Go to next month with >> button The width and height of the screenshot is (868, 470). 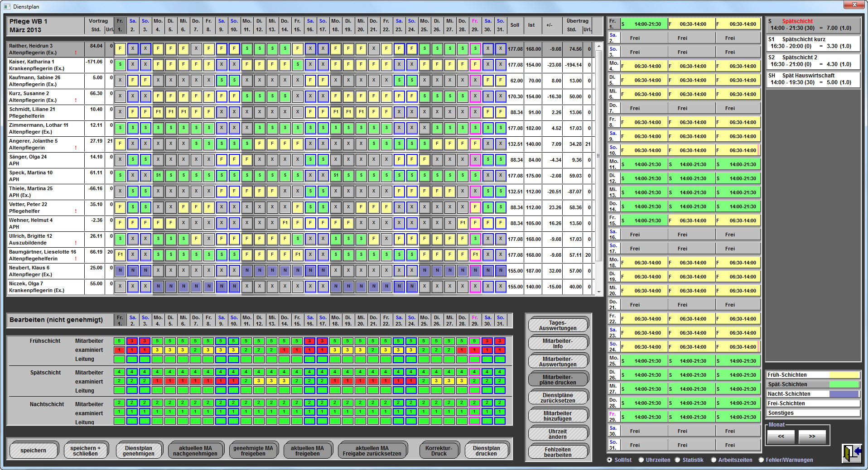click(812, 436)
